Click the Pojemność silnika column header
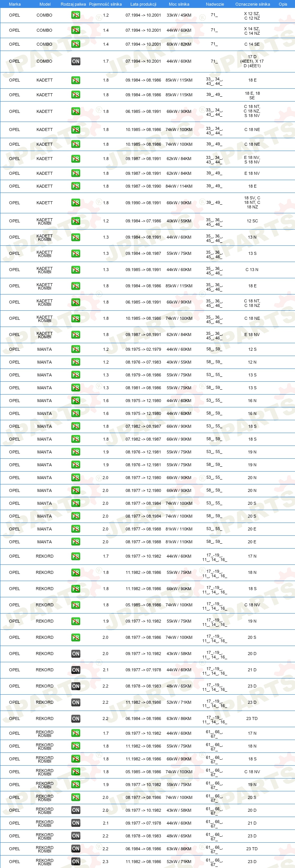This screenshot has width=295, height=868. click(105, 4)
